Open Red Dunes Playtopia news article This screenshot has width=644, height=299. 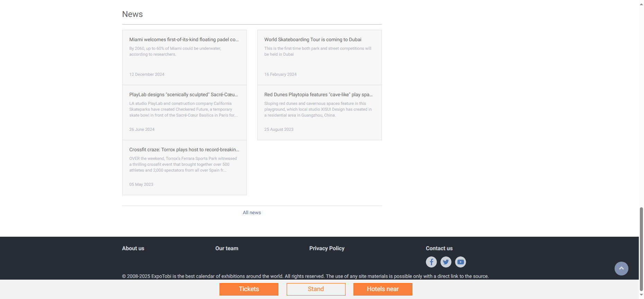(x=318, y=95)
